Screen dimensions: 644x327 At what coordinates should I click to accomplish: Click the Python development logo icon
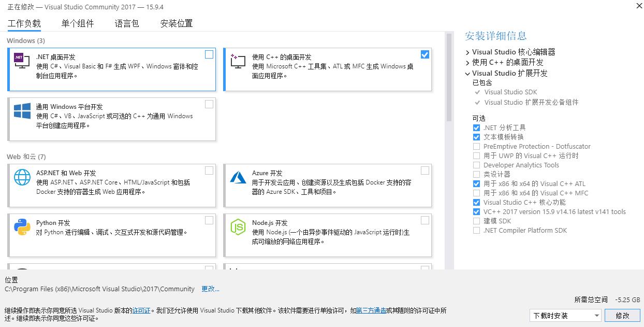coord(22,227)
